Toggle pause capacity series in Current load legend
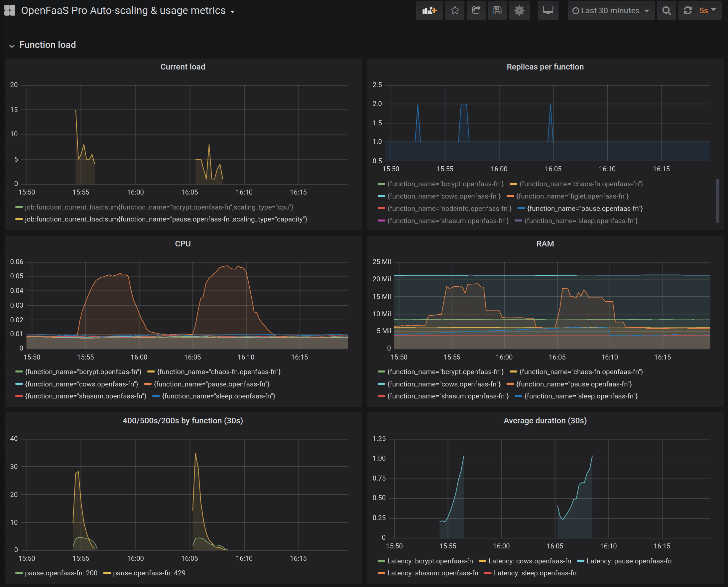The width and height of the screenshot is (728, 587). (166, 220)
